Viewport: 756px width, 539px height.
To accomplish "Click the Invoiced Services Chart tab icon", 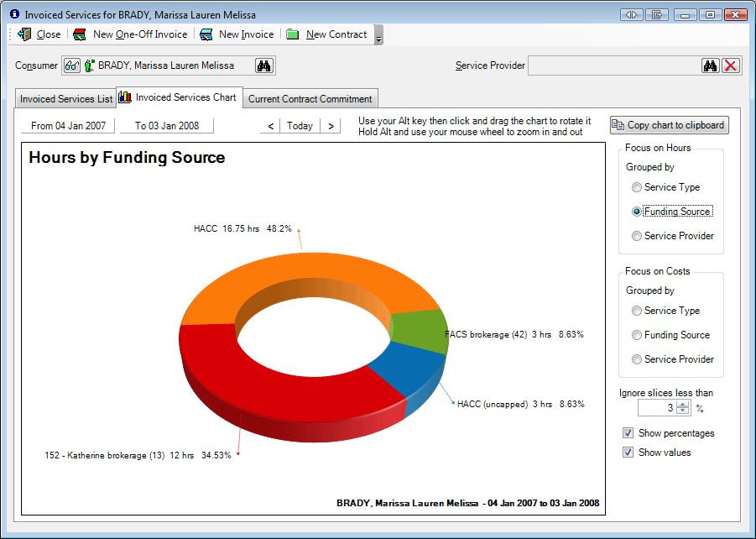I will 125,97.
